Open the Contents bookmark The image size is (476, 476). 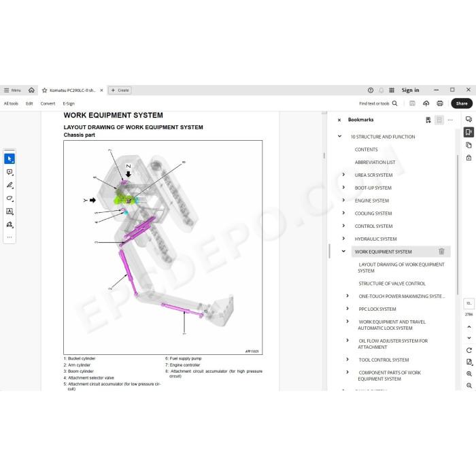[x=366, y=150]
